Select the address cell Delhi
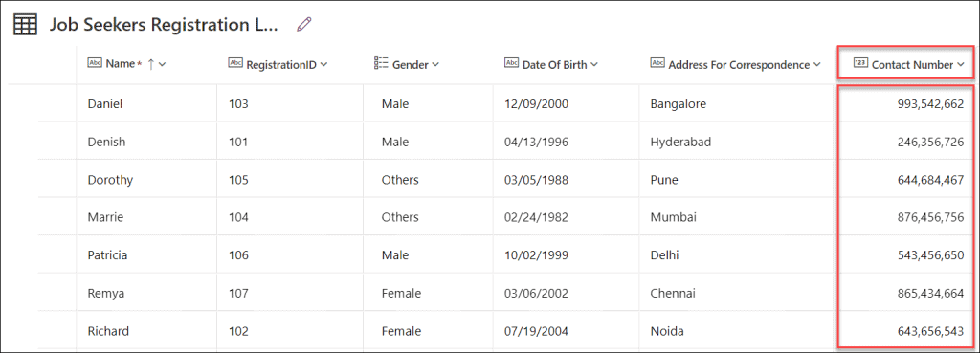 [x=664, y=254]
